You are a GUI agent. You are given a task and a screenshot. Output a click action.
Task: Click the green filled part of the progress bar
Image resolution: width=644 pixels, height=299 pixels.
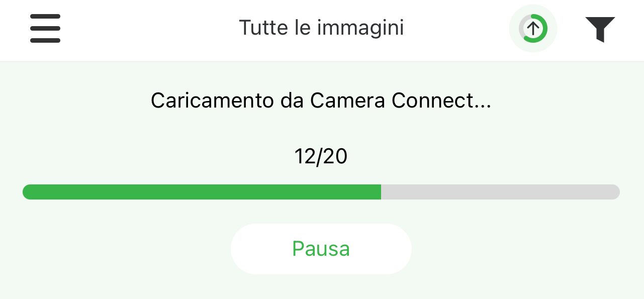click(201, 192)
